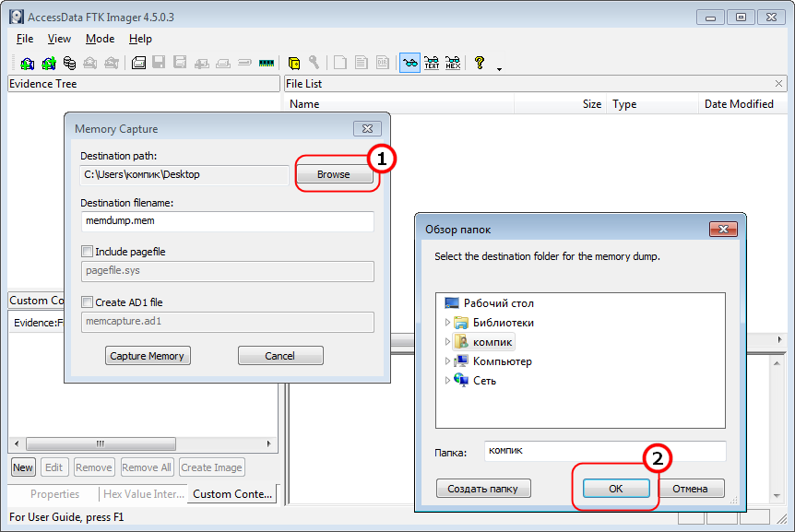Close the Обзор папок dialog
This screenshot has height=532, width=795.
click(723, 230)
